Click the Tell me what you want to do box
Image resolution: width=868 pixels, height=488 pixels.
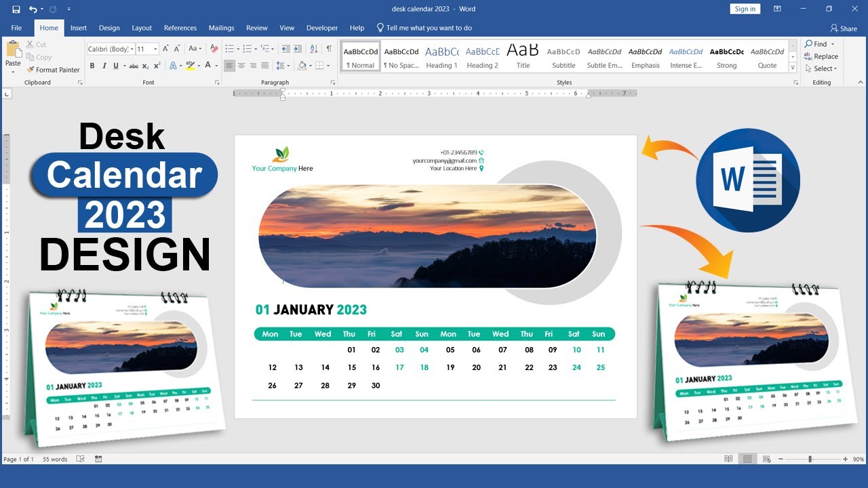(425, 28)
